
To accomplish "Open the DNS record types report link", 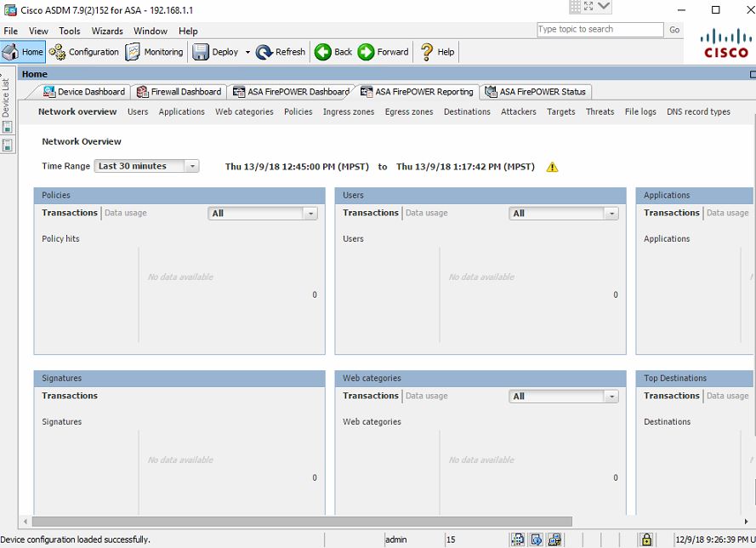I will [x=698, y=111].
